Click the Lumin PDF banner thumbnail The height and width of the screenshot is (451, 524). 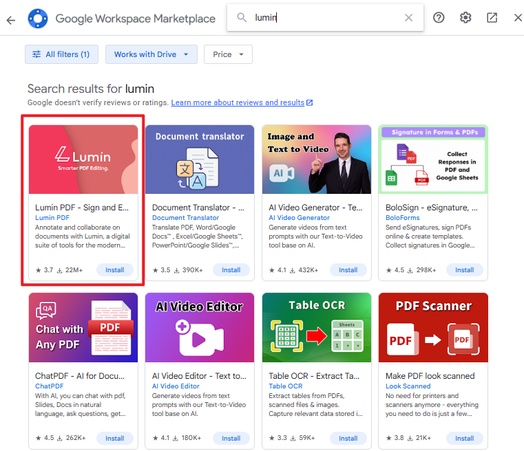pyautogui.click(x=83, y=159)
